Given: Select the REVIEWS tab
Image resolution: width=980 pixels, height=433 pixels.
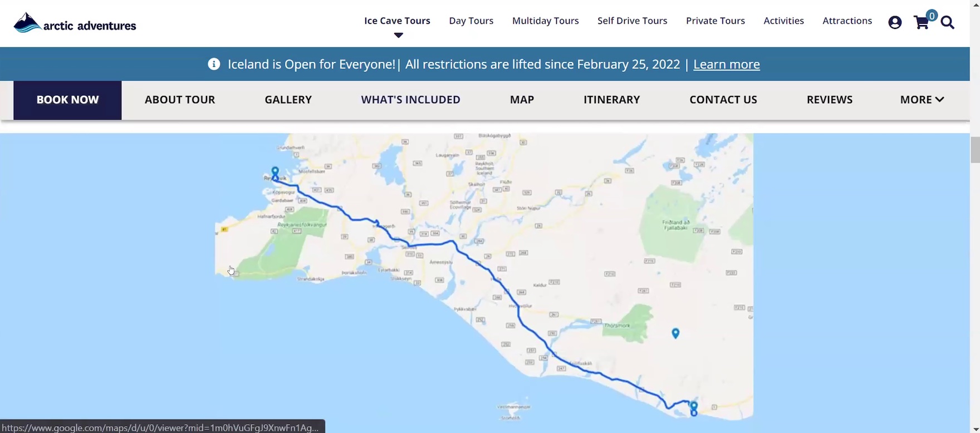Looking at the screenshot, I should coord(829,100).
